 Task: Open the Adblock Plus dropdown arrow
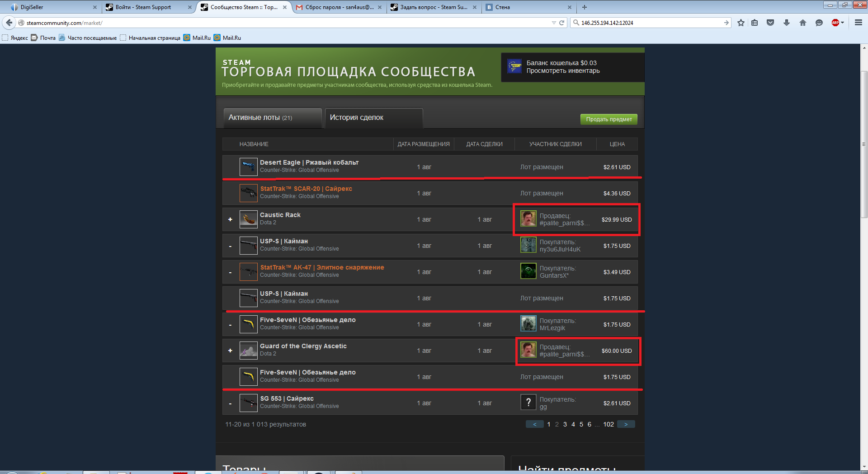(842, 23)
